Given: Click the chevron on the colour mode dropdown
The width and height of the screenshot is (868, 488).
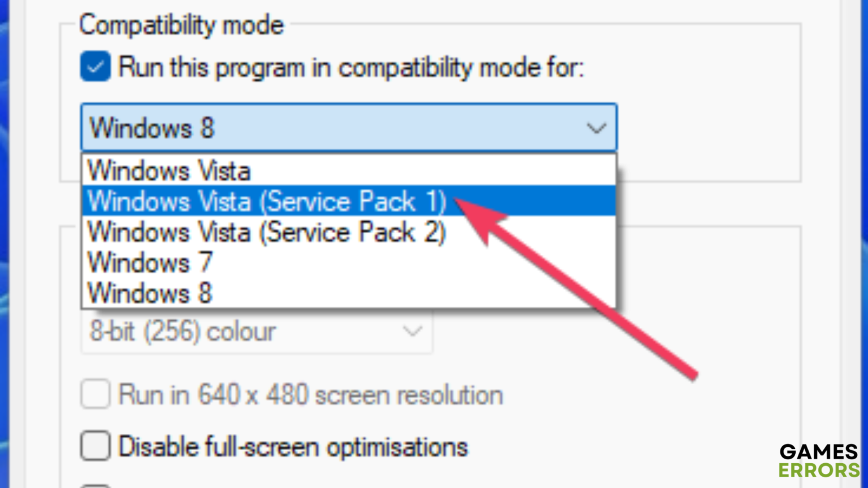Looking at the screenshot, I should (x=413, y=332).
